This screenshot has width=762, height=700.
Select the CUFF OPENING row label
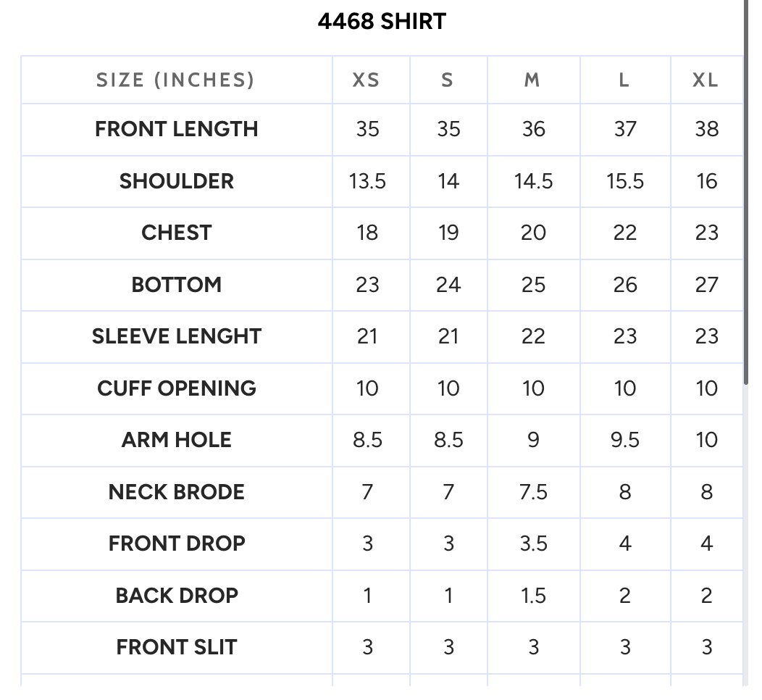pos(177,388)
